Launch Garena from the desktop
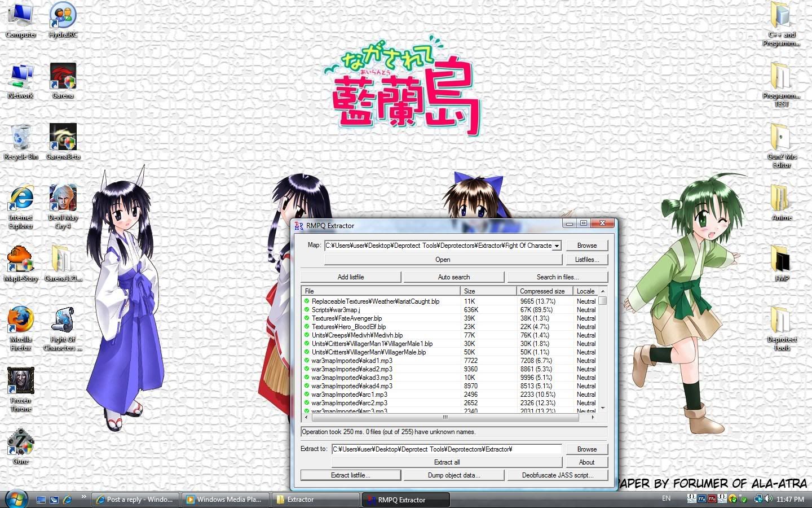The height and width of the screenshot is (508, 812). pos(63,81)
